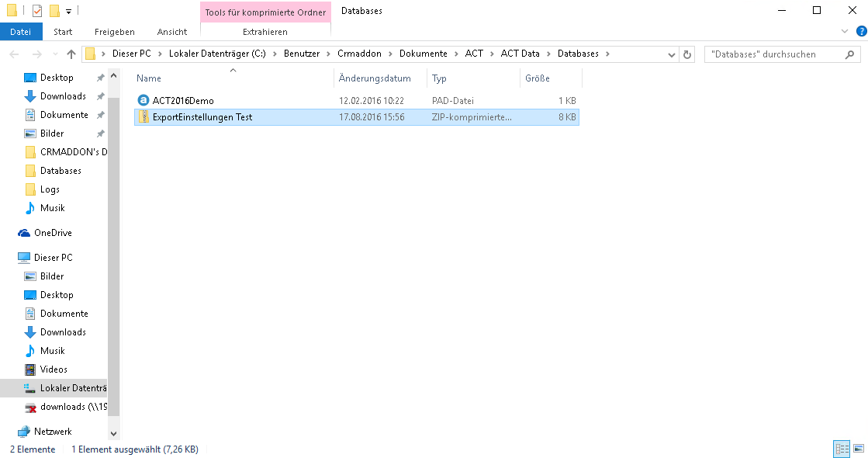This screenshot has height=458, width=868.
Task: Go back with the left arrow
Action: tap(15, 54)
